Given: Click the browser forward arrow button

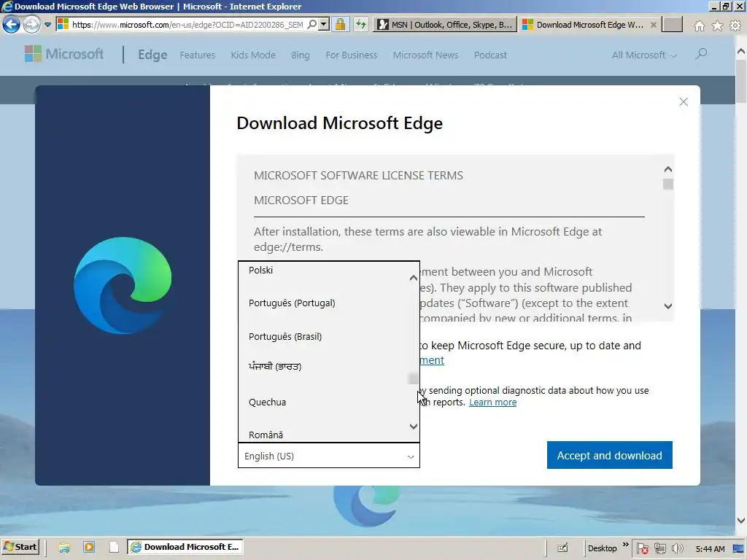Looking at the screenshot, I should (31, 24).
